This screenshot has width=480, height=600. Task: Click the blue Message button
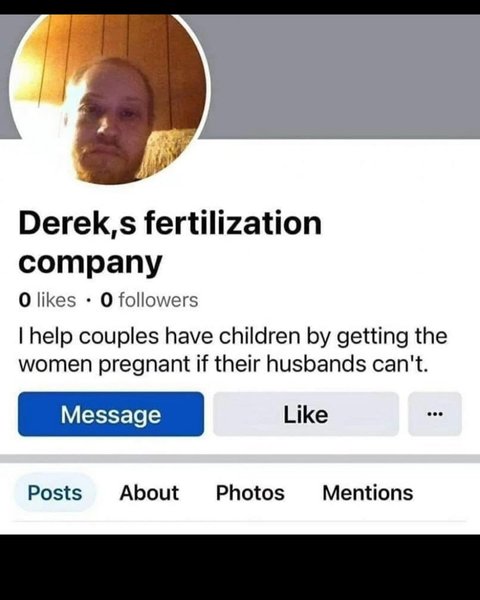pyautogui.click(x=111, y=414)
